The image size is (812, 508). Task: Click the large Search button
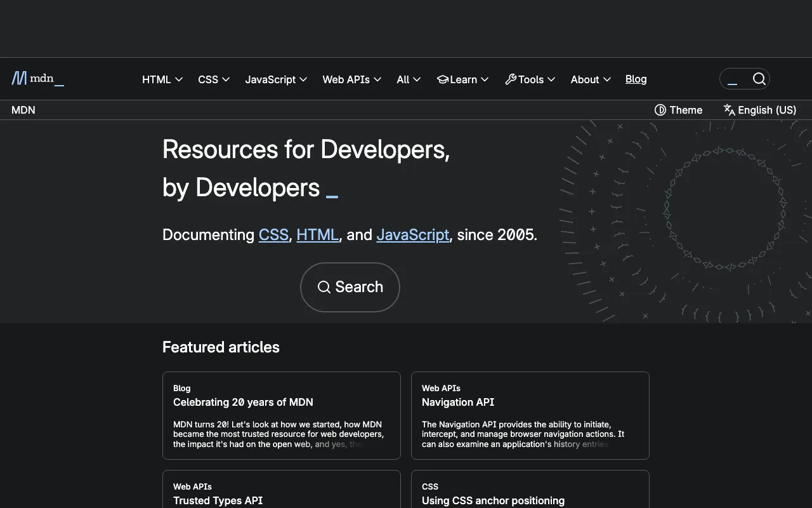point(350,287)
